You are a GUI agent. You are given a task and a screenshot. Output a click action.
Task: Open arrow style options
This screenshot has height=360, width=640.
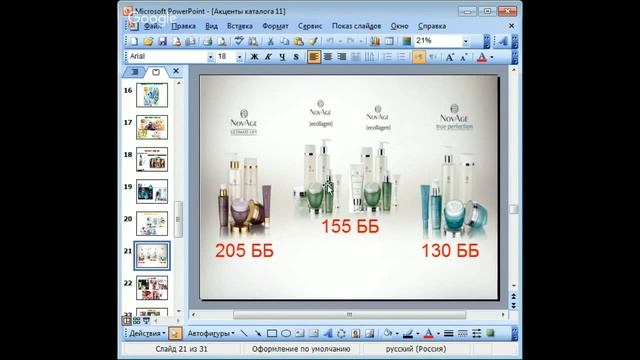(476, 333)
